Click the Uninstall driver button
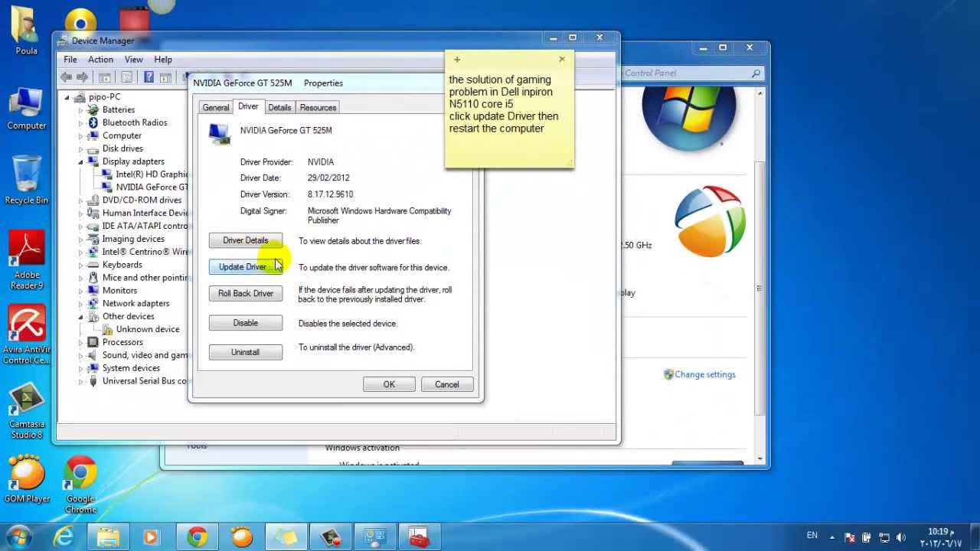 point(246,352)
